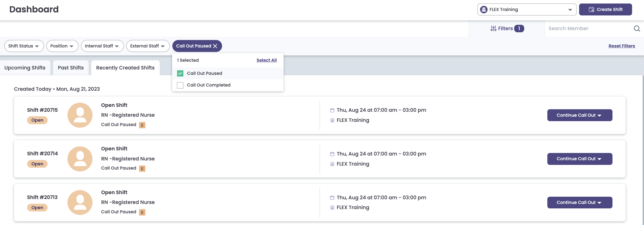Click Created Today date heading

57,89
